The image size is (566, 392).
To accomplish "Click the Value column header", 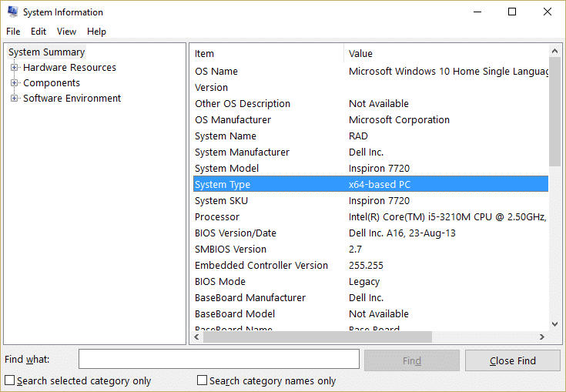I will (x=446, y=53).
